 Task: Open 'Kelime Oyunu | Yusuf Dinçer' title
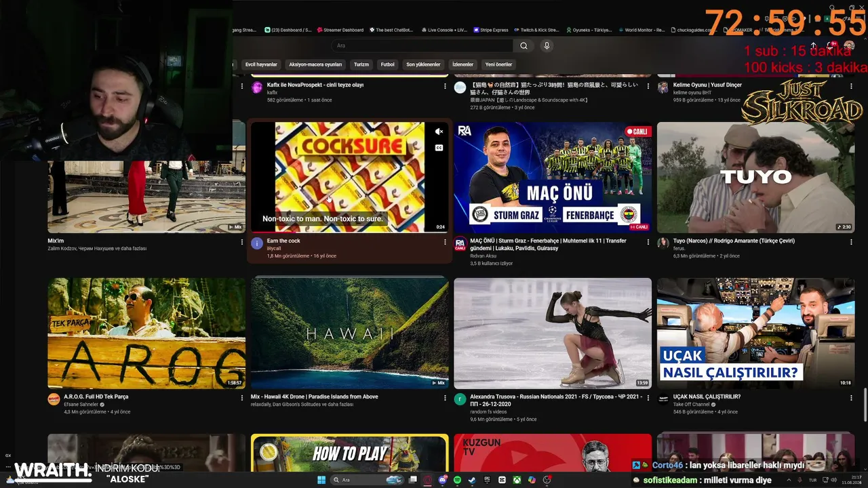[707, 85]
